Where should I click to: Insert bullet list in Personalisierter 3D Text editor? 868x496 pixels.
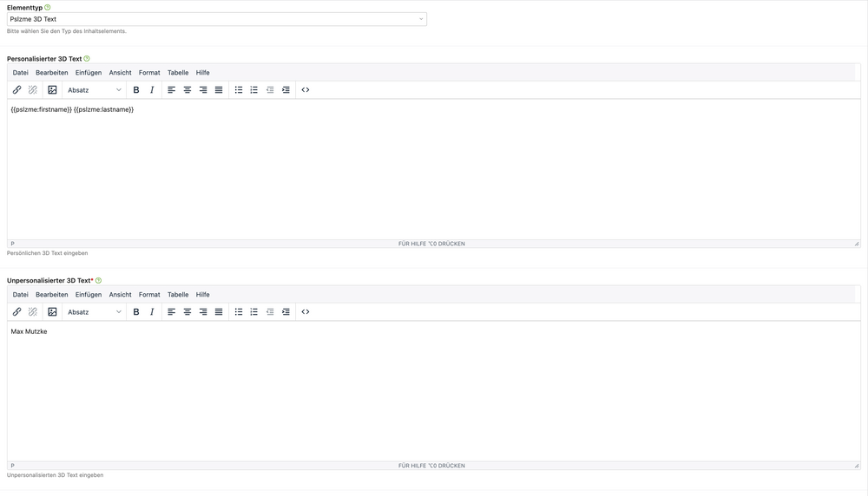(239, 89)
